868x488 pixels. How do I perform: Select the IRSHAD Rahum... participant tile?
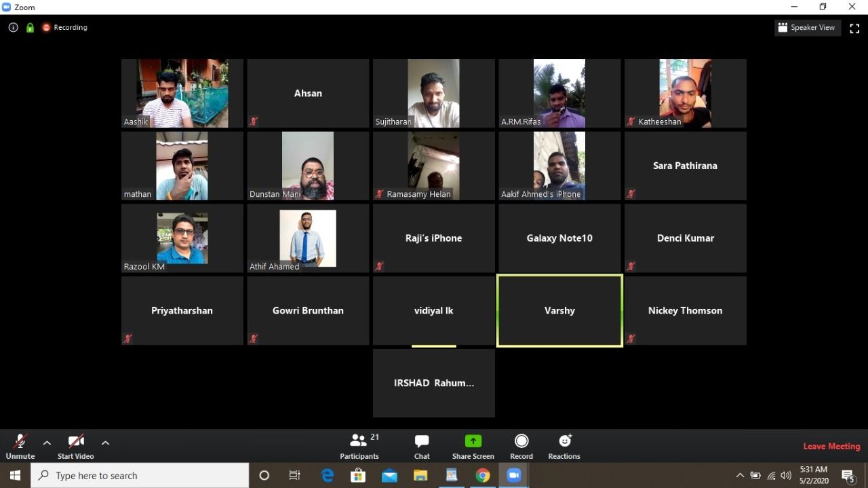(x=433, y=383)
